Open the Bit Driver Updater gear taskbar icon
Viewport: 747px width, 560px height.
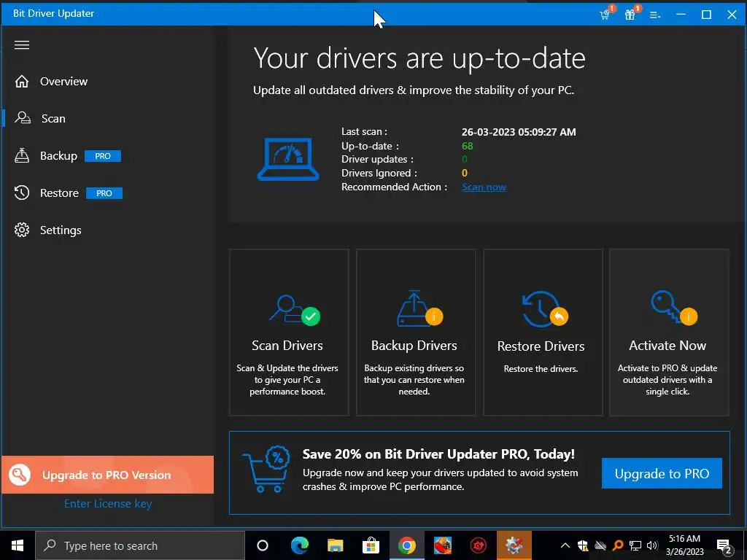coord(514,545)
